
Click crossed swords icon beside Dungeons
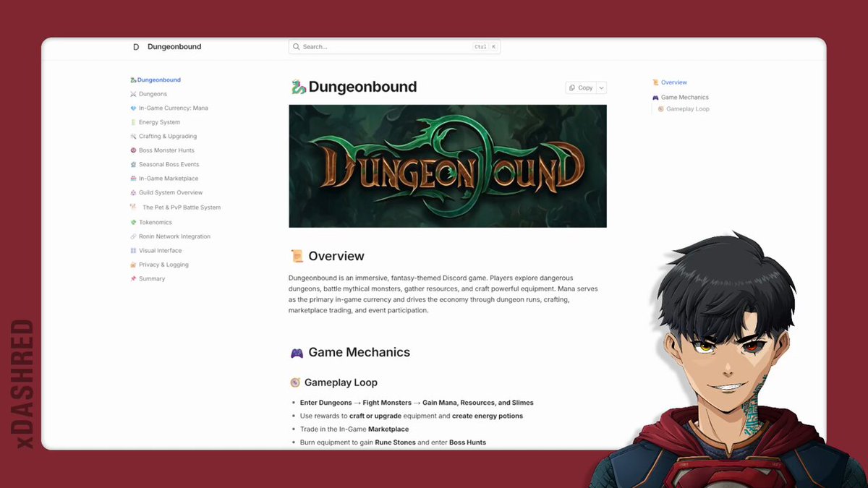pyautogui.click(x=133, y=94)
